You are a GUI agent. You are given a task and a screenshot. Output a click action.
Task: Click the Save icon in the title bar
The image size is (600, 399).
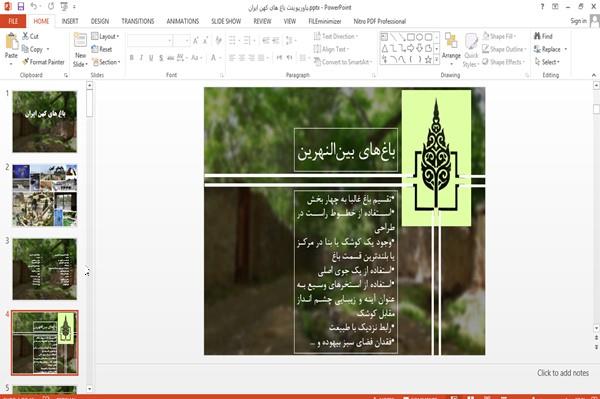coord(21,6)
